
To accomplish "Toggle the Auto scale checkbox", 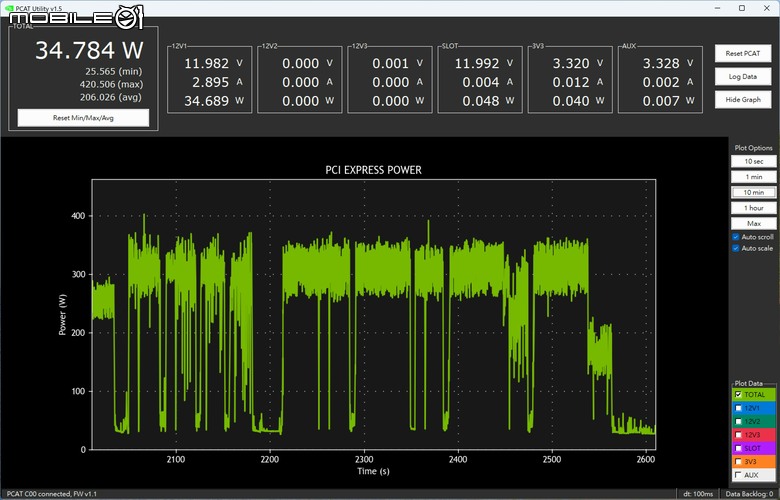I will (736, 248).
